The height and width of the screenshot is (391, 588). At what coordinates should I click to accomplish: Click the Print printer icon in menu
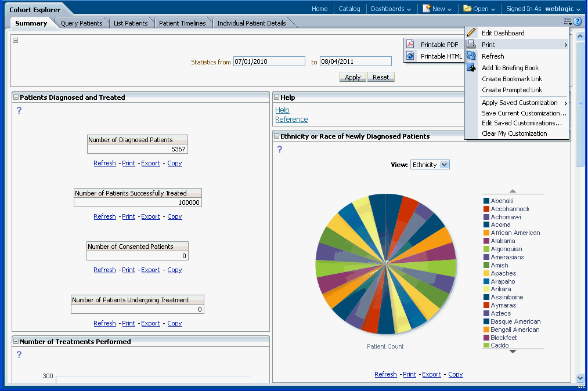[x=471, y=44]
